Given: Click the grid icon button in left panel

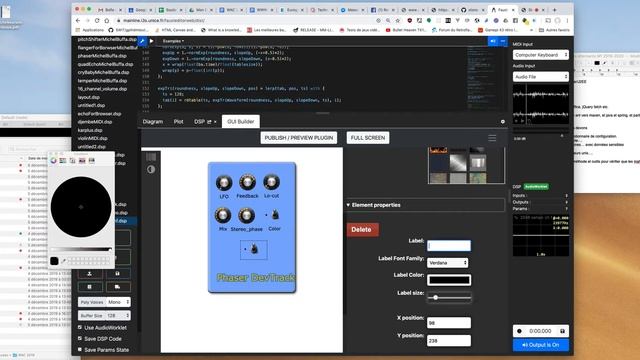Looking at the screenshot, I should (90, 287).
